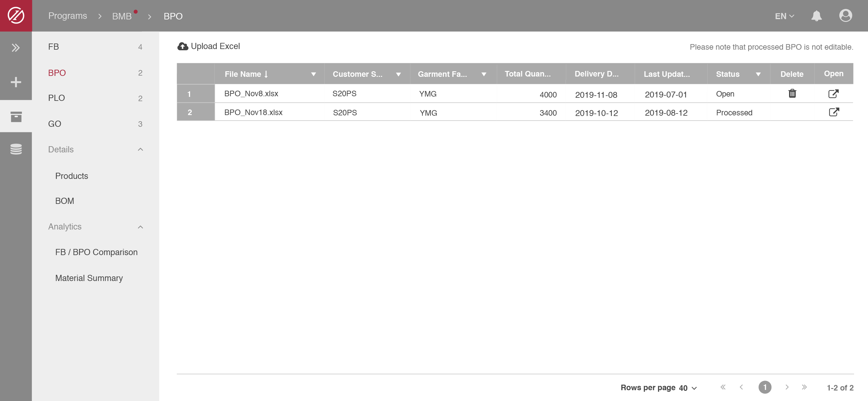
Task: Open the notifications bell
Action: coord(816,16)
